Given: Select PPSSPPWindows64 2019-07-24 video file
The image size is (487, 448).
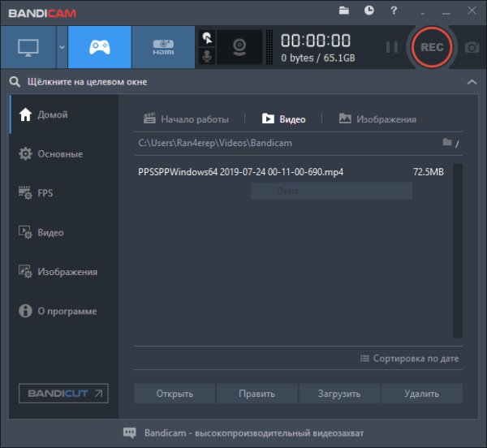Looking at the screenshot, I should (x=241, y=172).
